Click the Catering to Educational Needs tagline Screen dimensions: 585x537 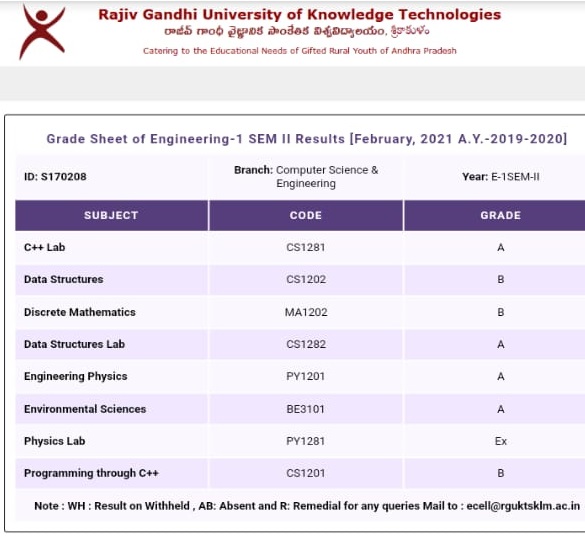click(299, 51)
